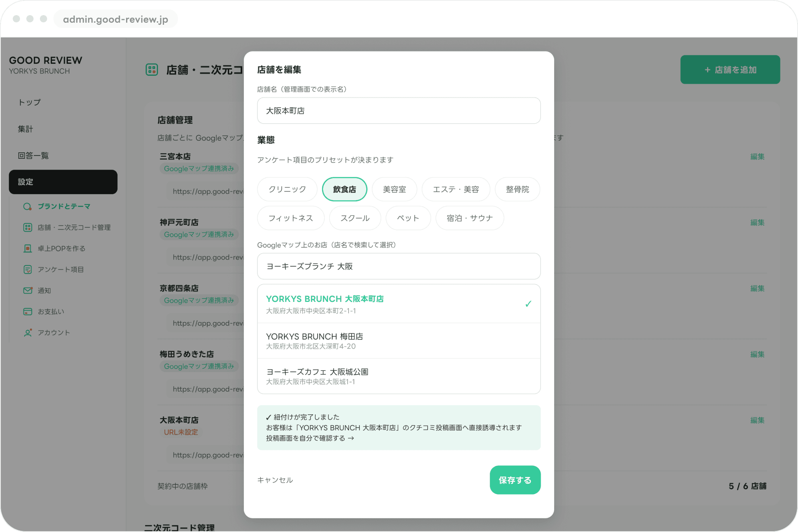Follow the 投稿画面を自分で確認する link

click(310, 438)
